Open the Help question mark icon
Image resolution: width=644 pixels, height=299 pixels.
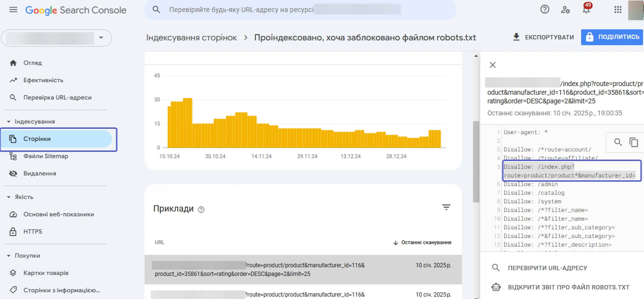coord(545,10)
